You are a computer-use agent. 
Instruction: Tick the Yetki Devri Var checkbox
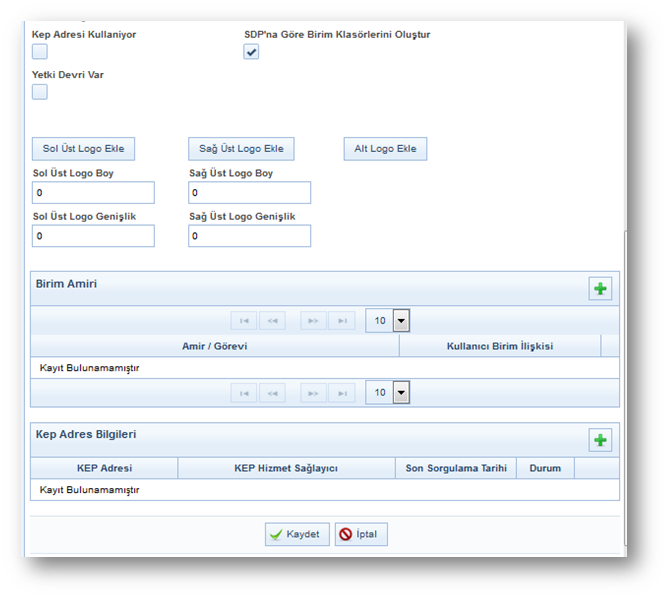tap(40, 92)
